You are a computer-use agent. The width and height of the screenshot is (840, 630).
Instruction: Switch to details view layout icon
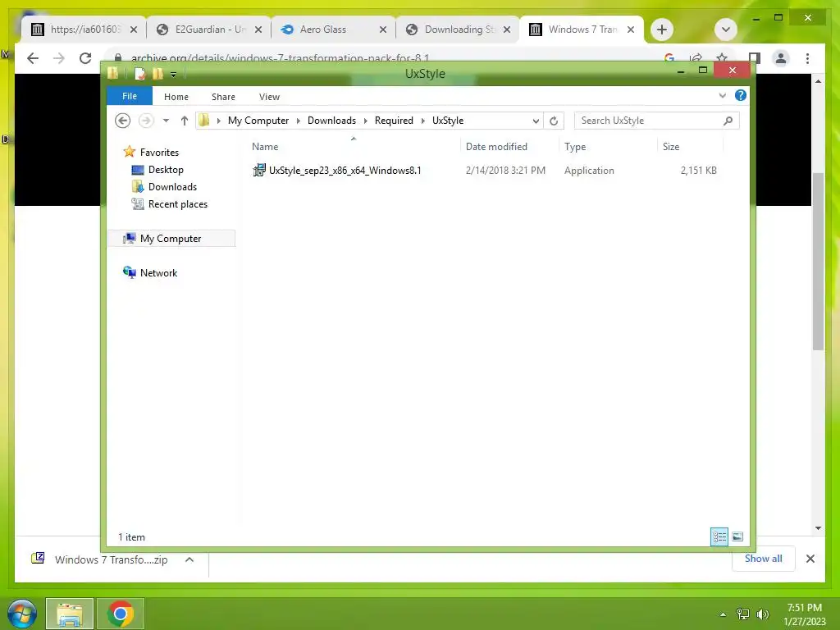(x=719, y=536)
